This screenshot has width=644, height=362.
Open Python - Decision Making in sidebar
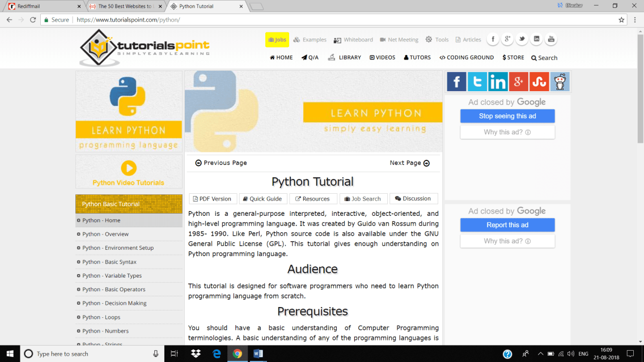pos(129,303)
